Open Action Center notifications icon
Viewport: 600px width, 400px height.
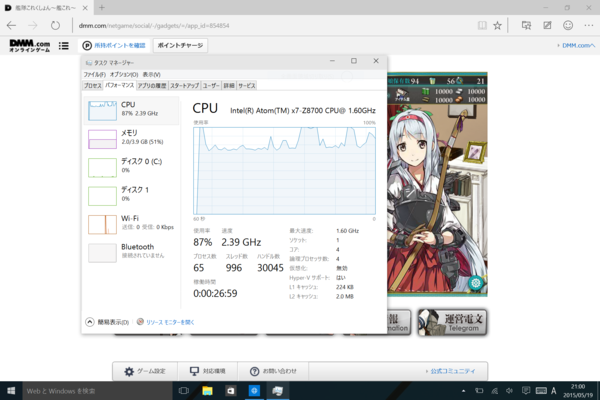(526, 390)
